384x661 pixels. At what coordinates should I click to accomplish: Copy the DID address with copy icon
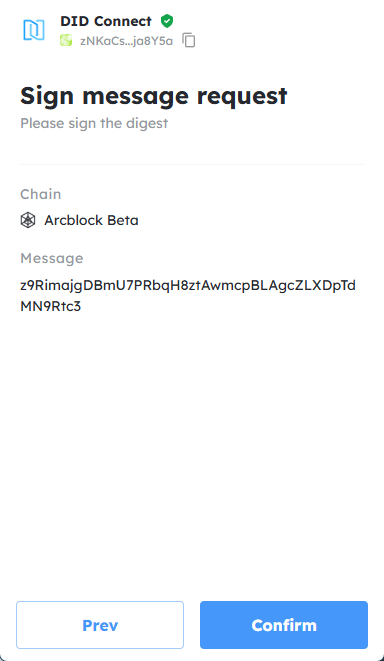[x=189, y=40]
